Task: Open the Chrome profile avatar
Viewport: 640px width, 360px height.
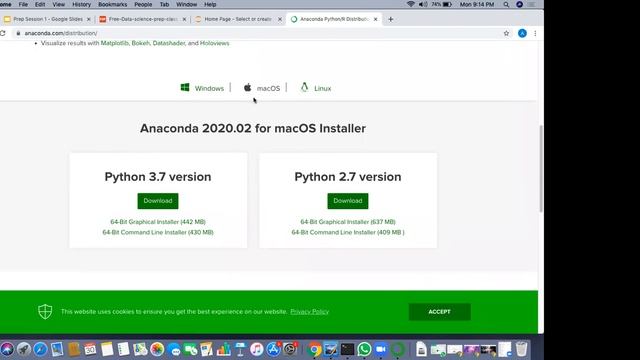Action: pos(522,33)
